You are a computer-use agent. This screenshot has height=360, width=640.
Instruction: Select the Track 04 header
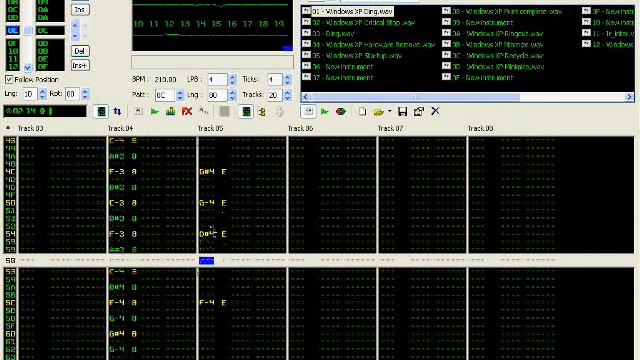120,128
